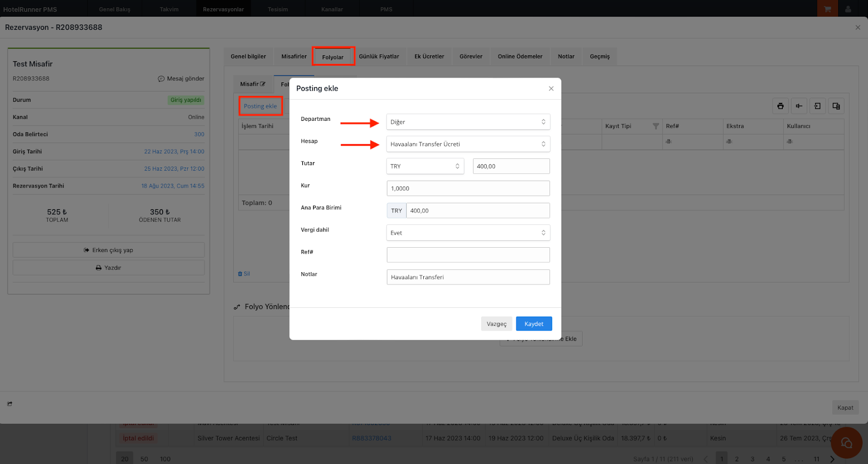Viewport: 868px width, 464px height.
Task: Click the Mesaj gönder link
Action: click(x=181, y=79)
